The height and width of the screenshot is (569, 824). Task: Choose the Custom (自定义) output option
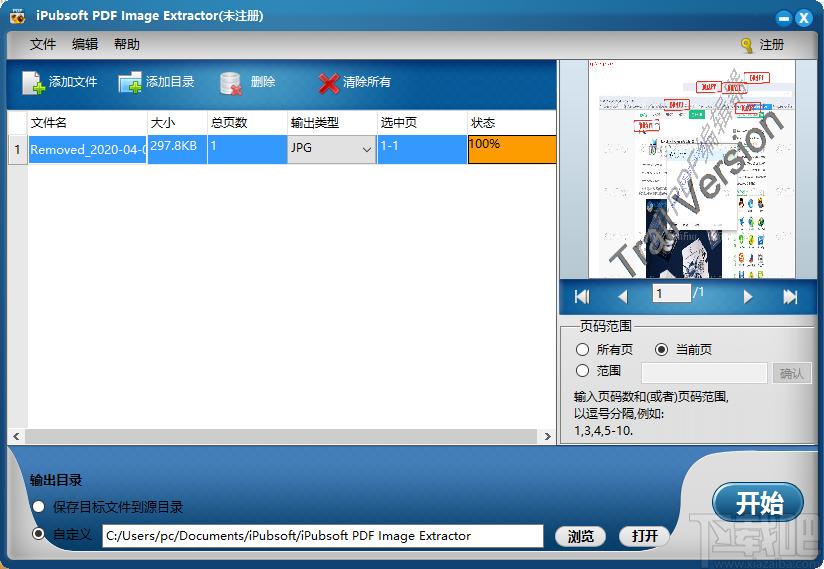[x=38, y=534]
